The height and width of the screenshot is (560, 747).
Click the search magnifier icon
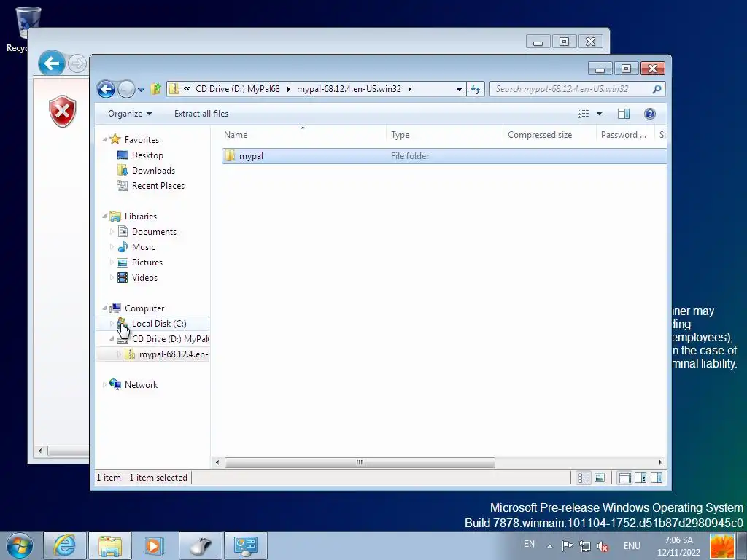click(657, 89)
